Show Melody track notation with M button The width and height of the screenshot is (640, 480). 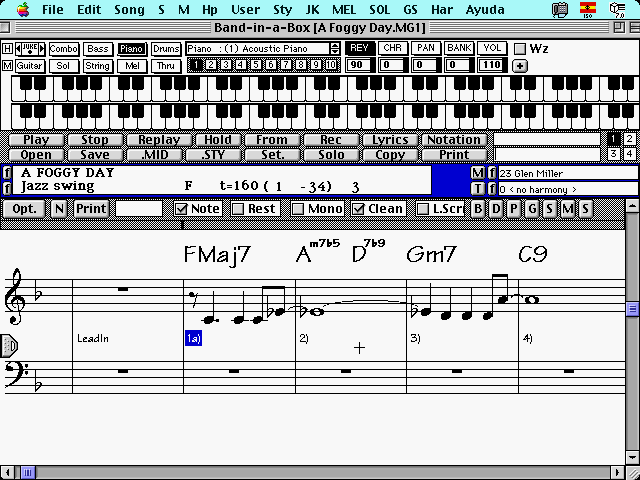(x=567, y=209)
